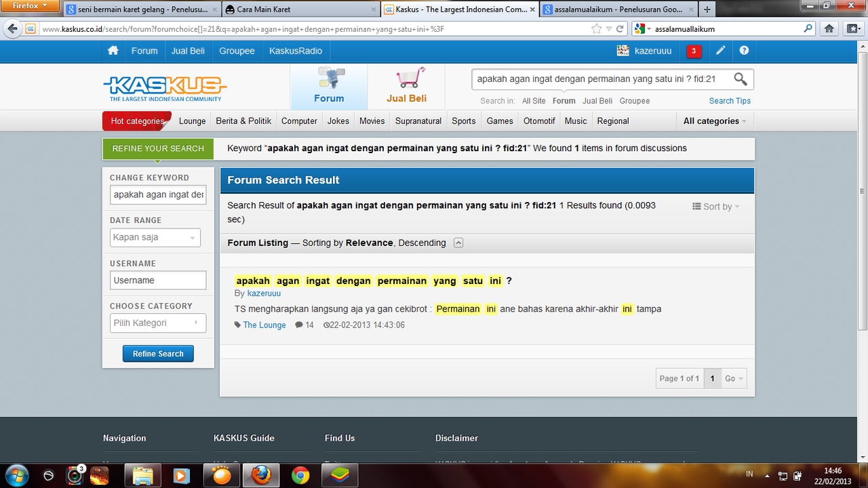Search in Groupee option

coord(635,101)
